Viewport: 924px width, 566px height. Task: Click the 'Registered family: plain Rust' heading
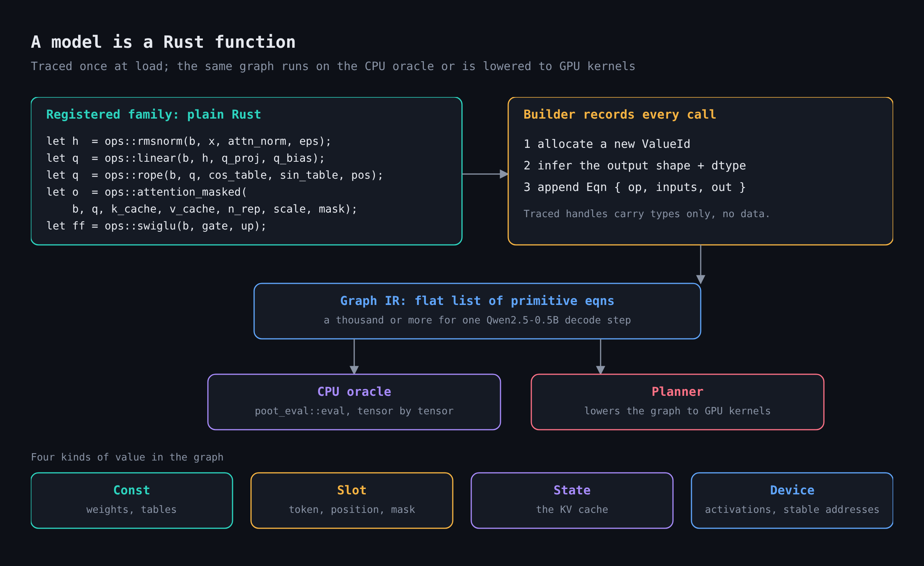click(x=154, y=115)
